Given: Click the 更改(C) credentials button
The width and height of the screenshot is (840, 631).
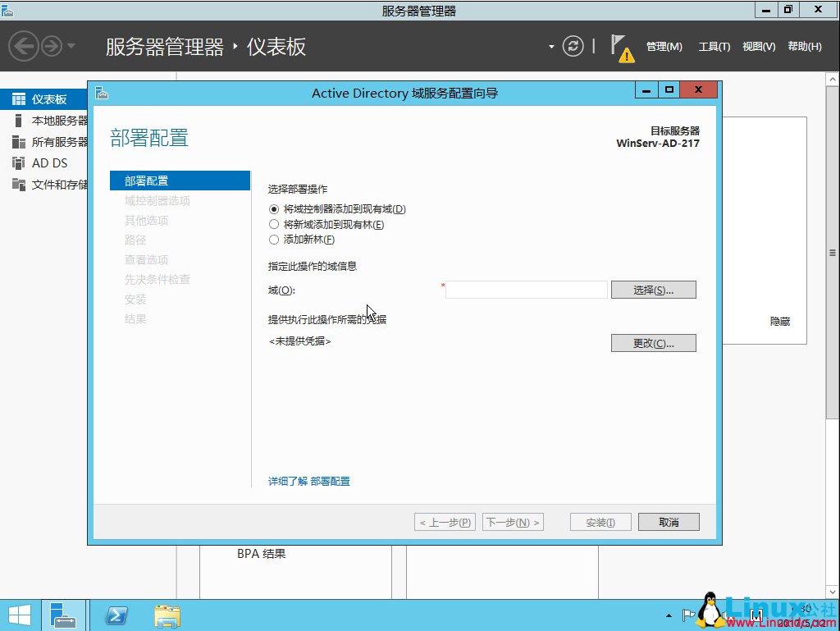Looking at the screenshot, I should point(653,342).
